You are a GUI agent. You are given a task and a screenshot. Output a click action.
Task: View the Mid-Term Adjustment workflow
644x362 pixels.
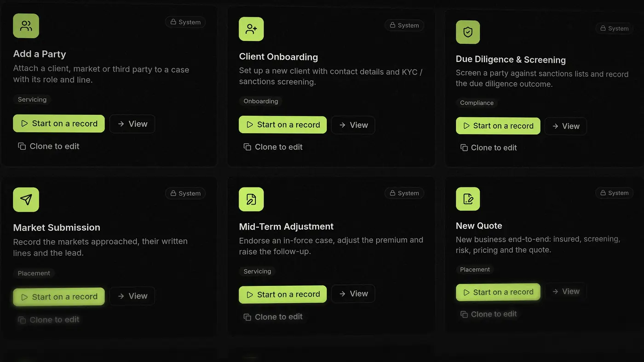point(353,294)
